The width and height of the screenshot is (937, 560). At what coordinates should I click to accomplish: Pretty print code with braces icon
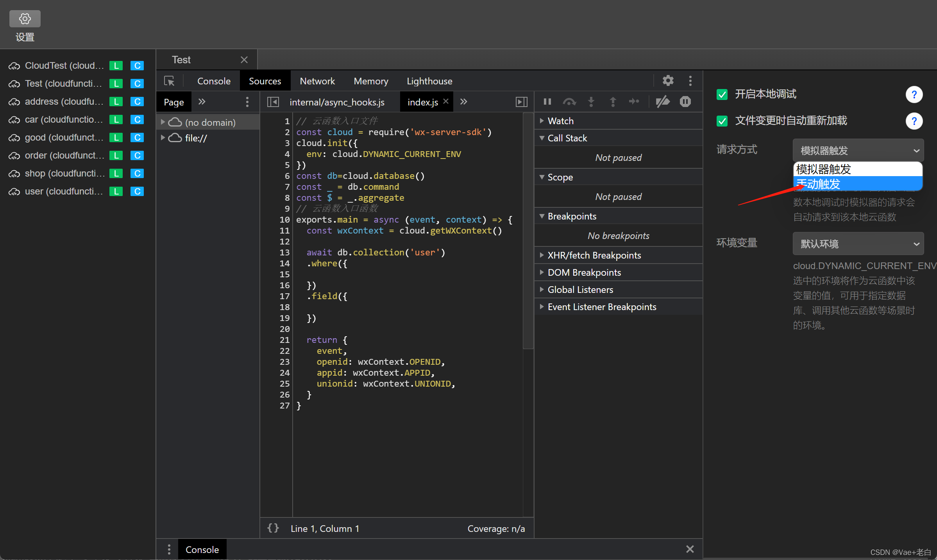coord(273,528)
